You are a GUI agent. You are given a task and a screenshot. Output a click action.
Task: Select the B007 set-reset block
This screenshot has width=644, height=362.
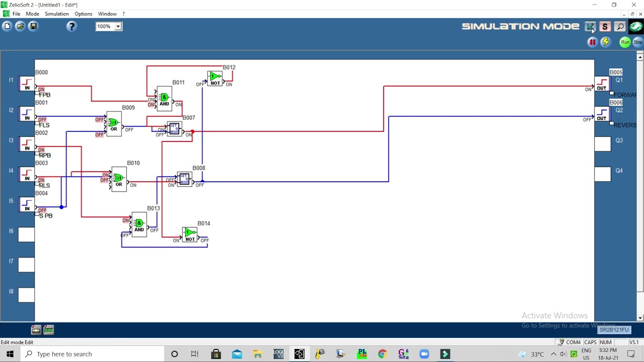click(174, 129)
